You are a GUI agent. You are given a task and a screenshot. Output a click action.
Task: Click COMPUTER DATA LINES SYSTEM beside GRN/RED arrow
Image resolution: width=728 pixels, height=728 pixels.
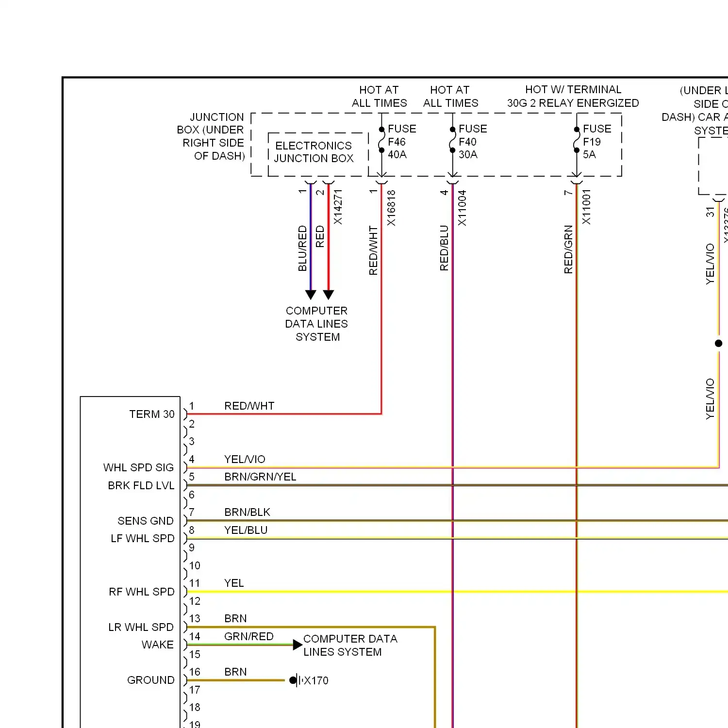click(350, 645)
